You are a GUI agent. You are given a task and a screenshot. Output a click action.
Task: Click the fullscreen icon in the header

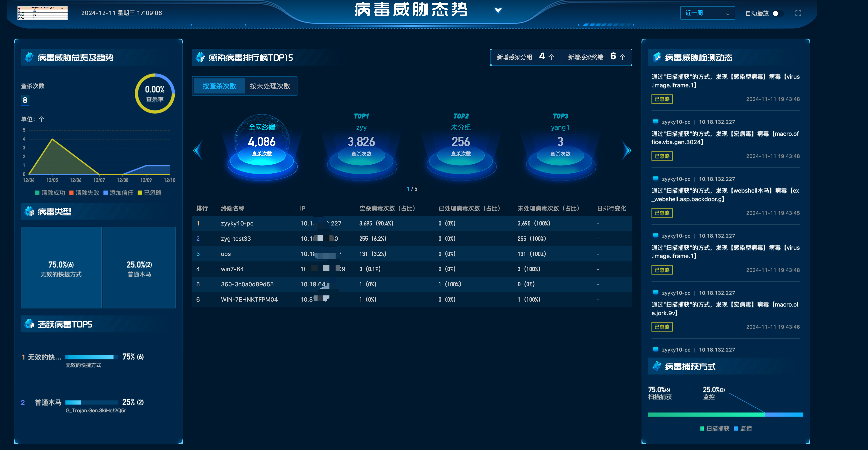point(798,13)
